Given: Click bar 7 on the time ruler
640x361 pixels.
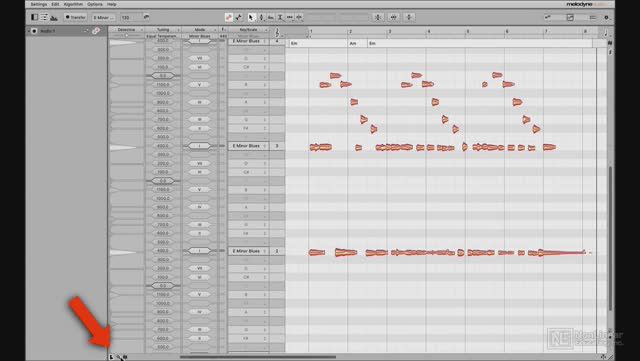Looking at the screenshot, I should tap(546, 31).
